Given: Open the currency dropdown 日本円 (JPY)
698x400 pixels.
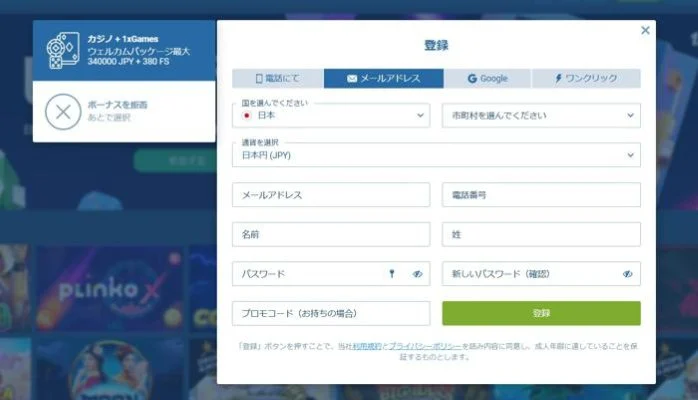Looking at the screenshot, I should click(436, 155).
